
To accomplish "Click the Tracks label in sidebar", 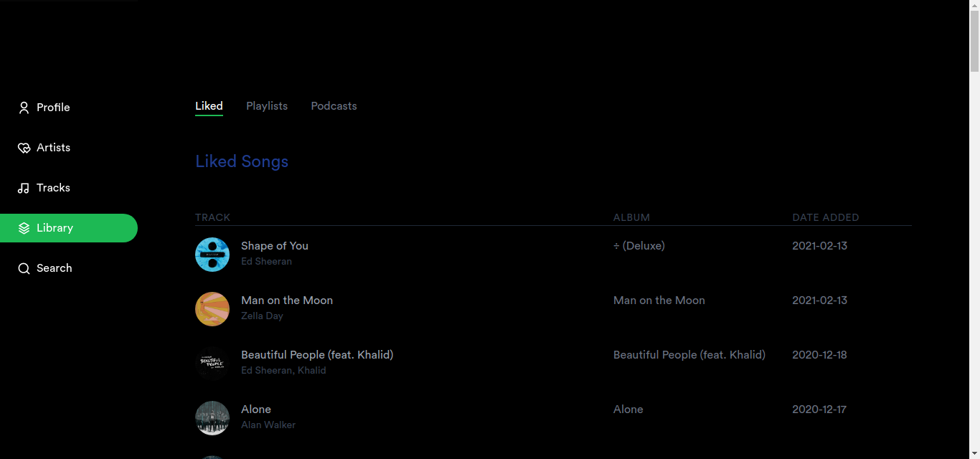I will (x=54, y=188).
